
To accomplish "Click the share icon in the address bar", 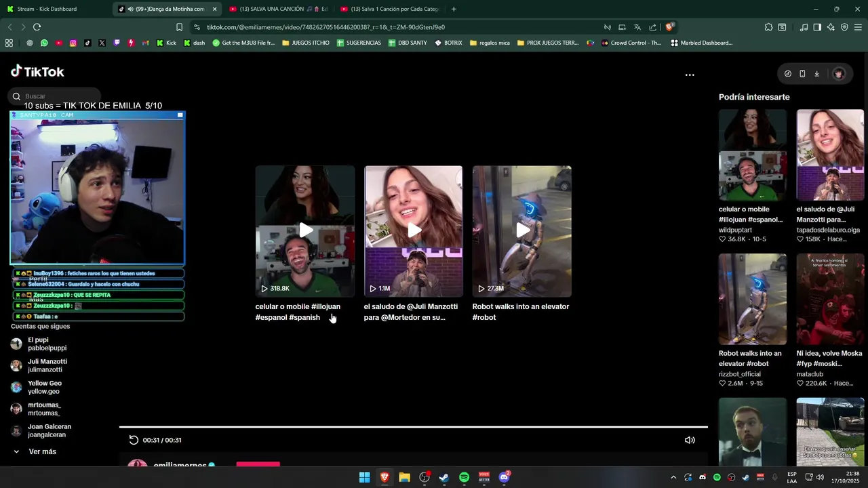I will point(652,27).
